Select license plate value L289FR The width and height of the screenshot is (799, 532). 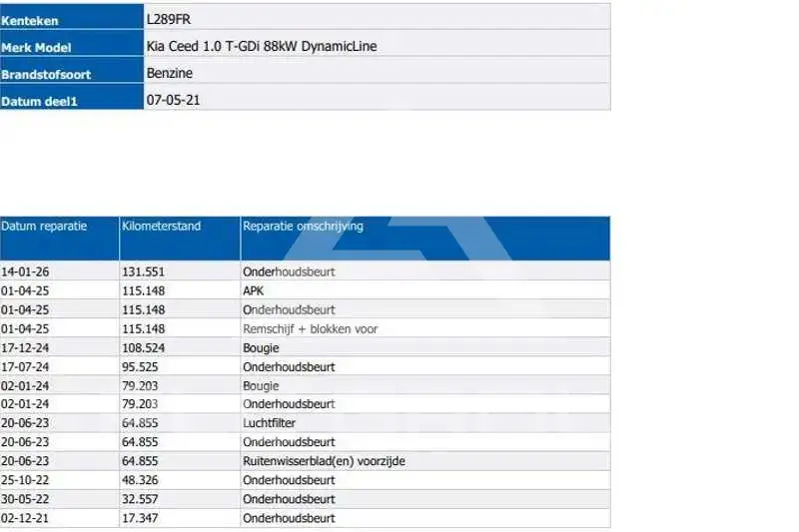coord(169,19)
